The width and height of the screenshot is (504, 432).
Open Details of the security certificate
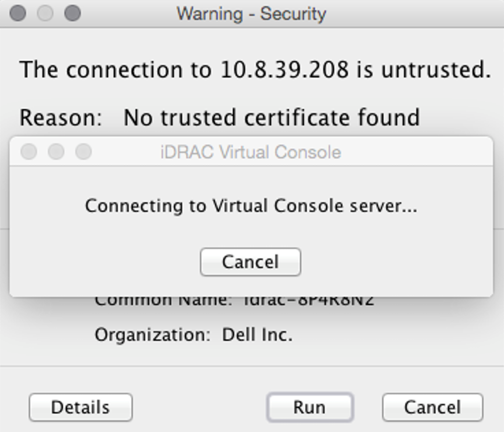80,407
